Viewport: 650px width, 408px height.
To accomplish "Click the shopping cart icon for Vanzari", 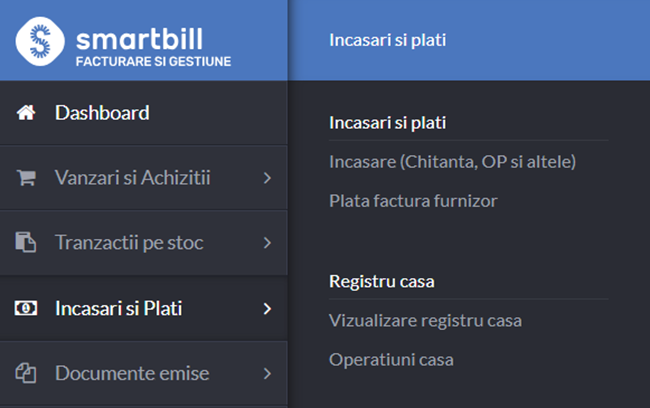I will coord(26,177).
